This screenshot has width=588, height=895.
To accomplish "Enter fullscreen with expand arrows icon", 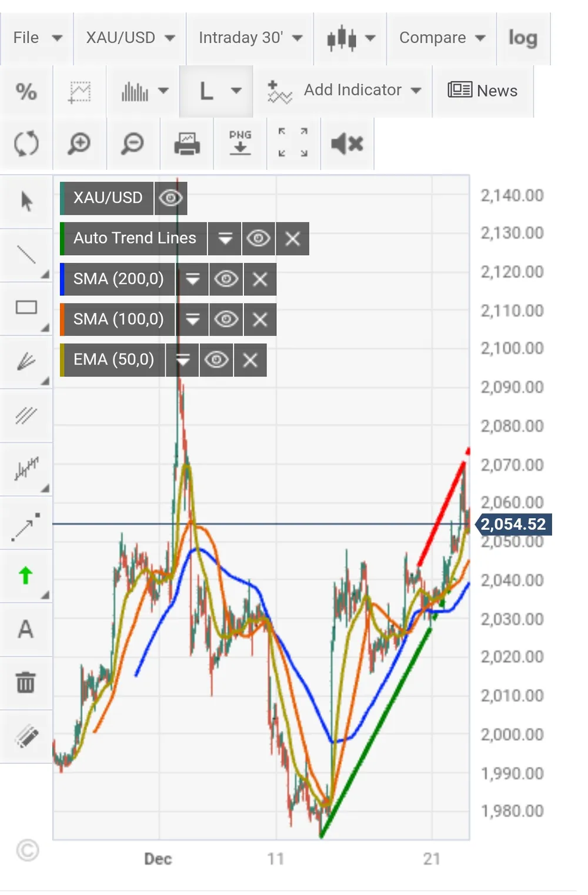I will [293, 143].
